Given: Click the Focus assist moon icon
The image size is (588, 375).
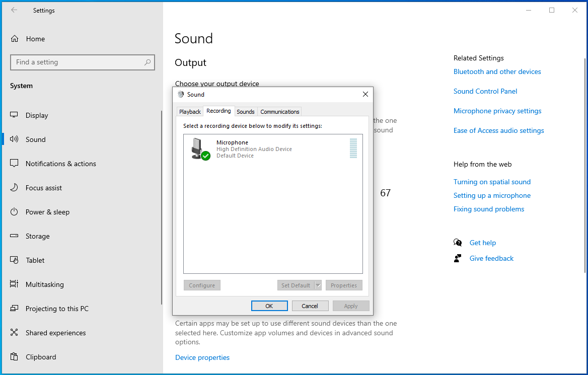Looking at the screenshot, I should coord(14,187).
